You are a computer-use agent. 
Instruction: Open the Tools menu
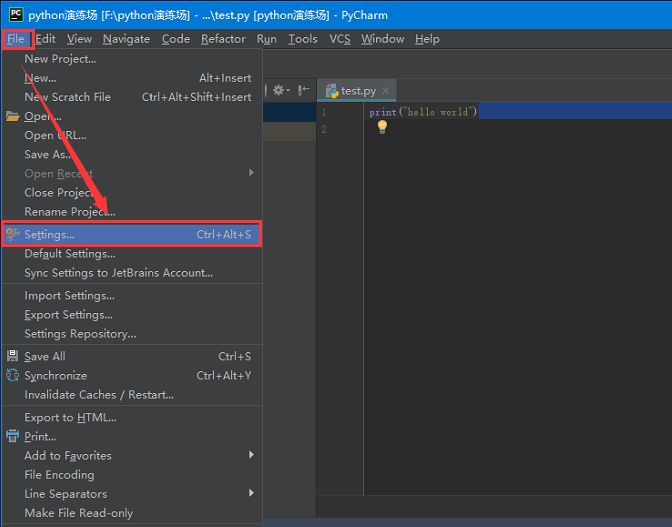pyautogui.click(x=303, y=39)
